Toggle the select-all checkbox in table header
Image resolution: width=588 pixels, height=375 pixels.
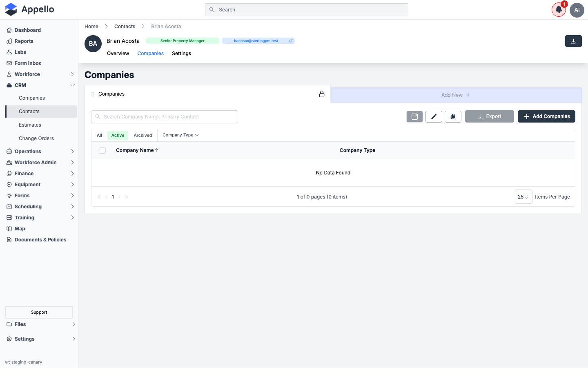tap(102, 150)
